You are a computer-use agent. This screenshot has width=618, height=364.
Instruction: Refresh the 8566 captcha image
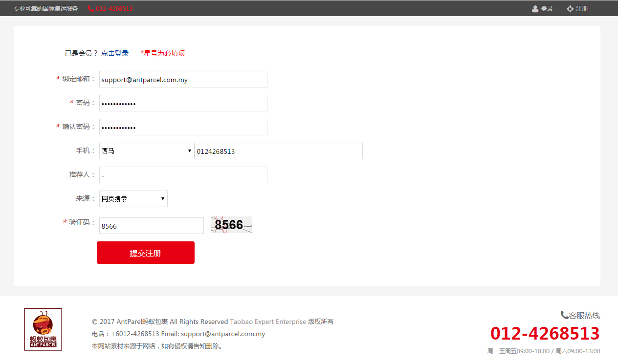tap(231, 225)
